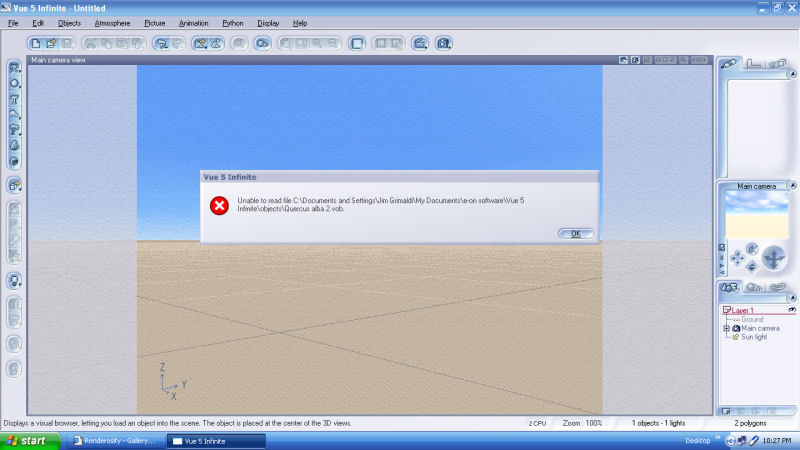Click the camera zoom diamond control
Viewport: 800px width, 450px height.
(752, 266)
